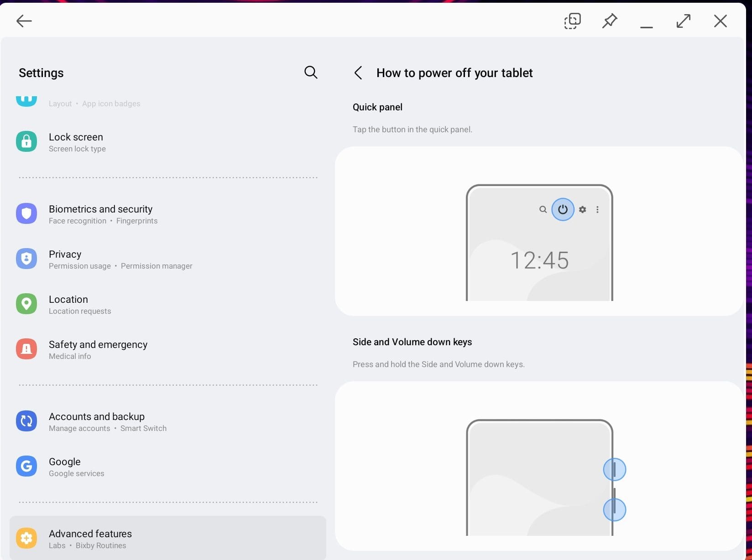The width and height of the screenshot is (752, 560).
Task: Click 'Bixby Routines' subtitle text
Action: tap(101, 545)
